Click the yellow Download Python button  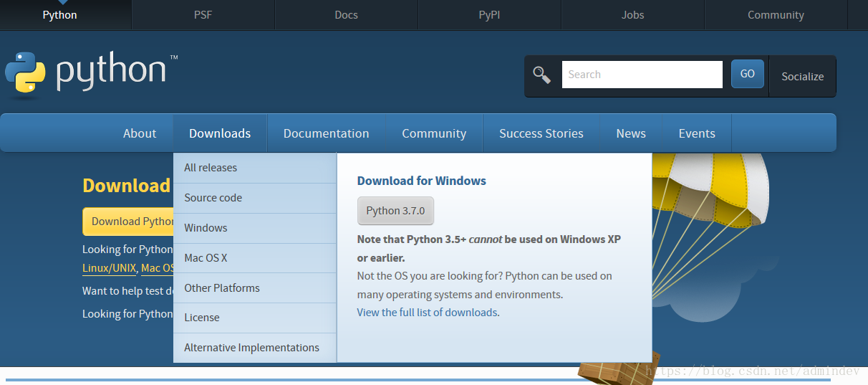point(128,222)
